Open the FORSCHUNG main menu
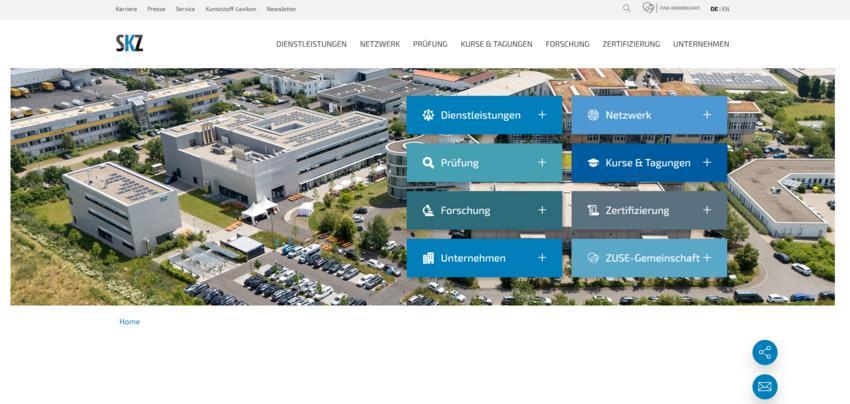 point(567,44)
